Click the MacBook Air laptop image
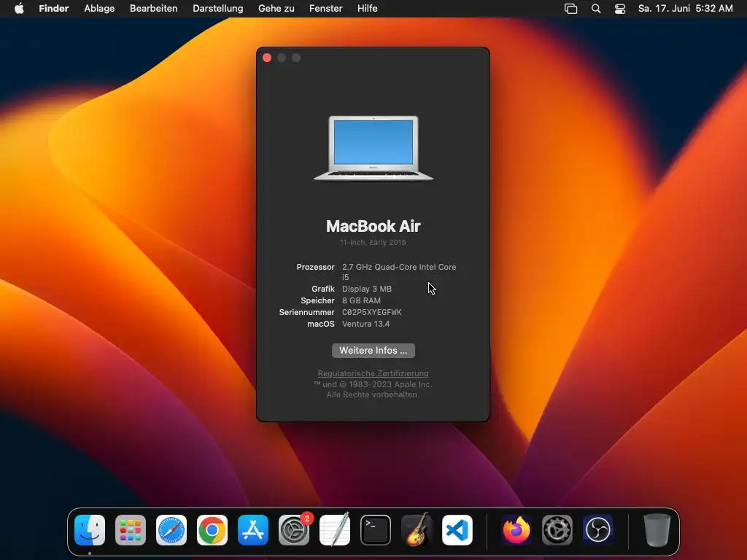Image resolution: width=747 pixels, height=560 pixels. coord(373,148)
